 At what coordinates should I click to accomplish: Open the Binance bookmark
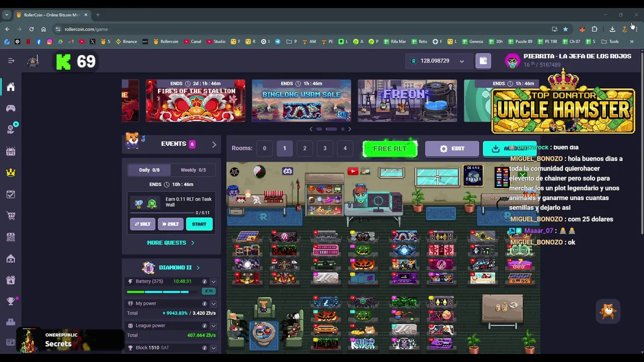(x=126, y=41)
